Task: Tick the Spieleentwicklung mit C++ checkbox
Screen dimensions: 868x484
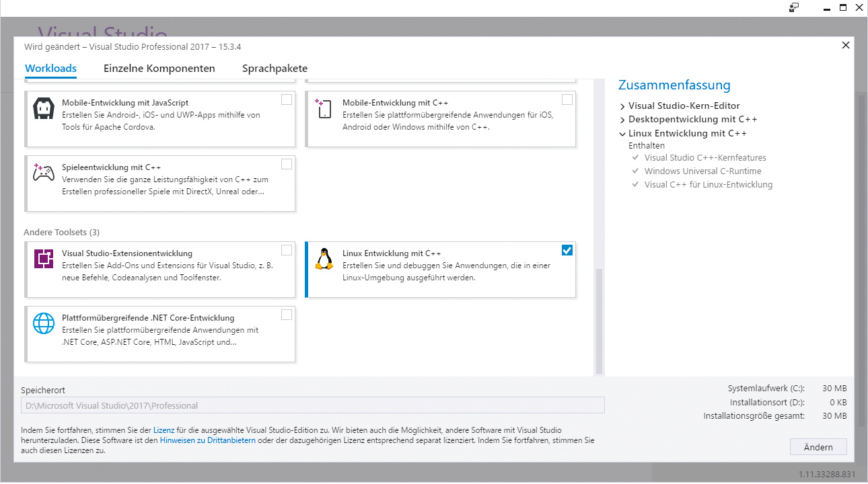Action: tap(287, 164)
